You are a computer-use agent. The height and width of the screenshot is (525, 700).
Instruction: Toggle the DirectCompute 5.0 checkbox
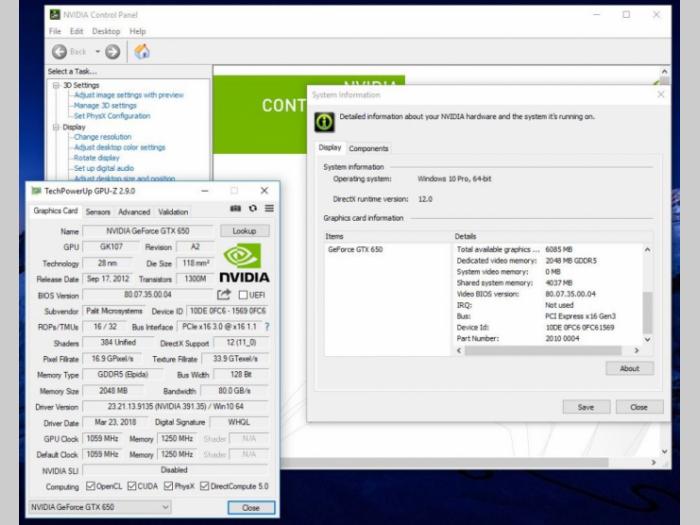click(x=204, y=486)
